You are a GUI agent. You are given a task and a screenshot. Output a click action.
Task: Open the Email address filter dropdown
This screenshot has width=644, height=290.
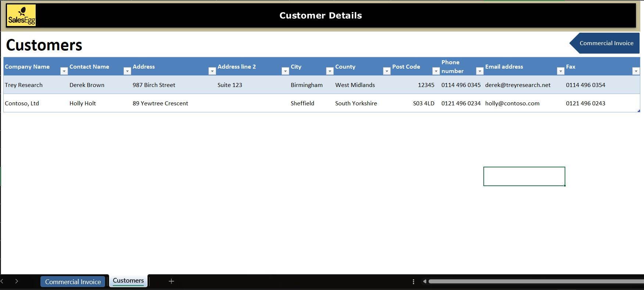(561, 71)
